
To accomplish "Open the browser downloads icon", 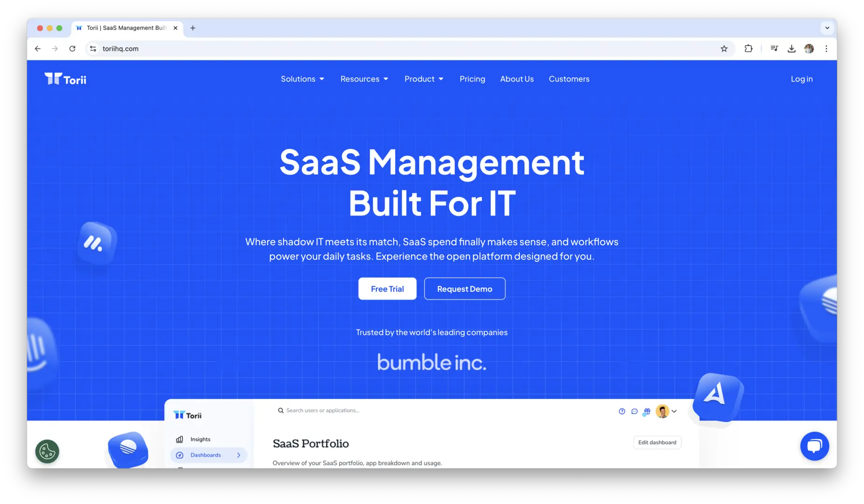I will pos(791,49).
